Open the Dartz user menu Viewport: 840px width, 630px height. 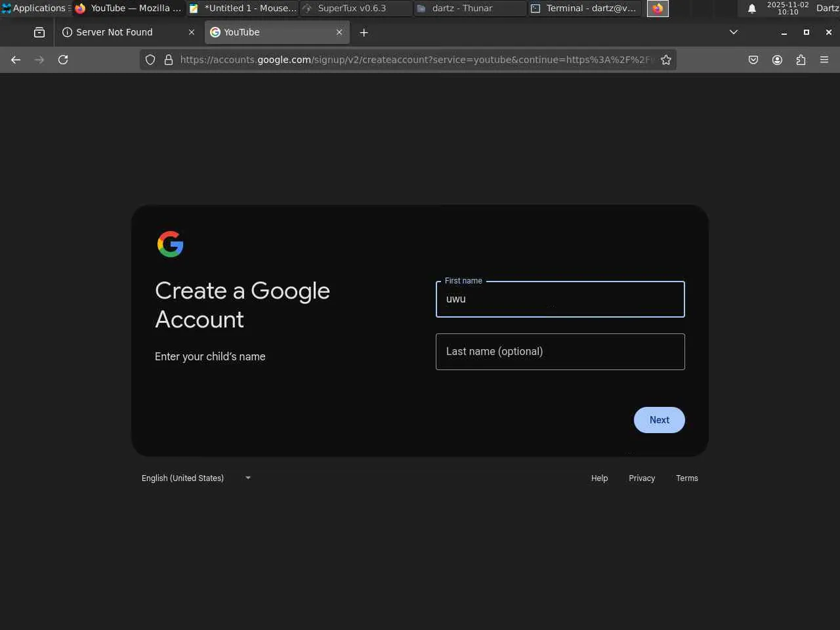click(x=827, y=9)
